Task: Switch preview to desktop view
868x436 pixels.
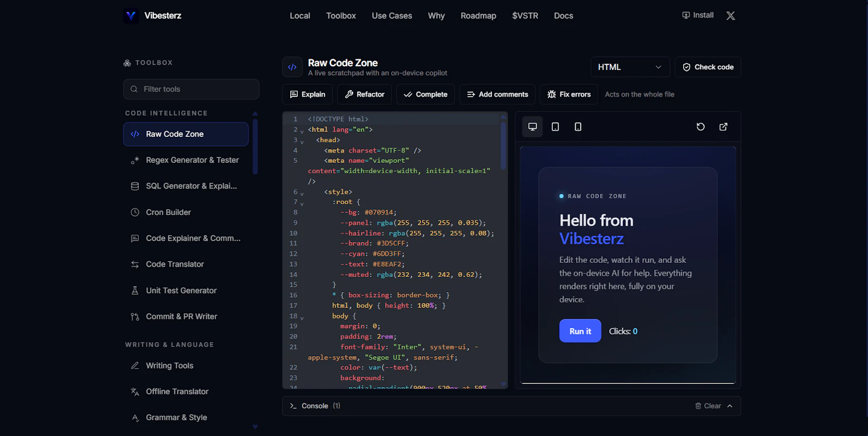Action: [533, 127]
